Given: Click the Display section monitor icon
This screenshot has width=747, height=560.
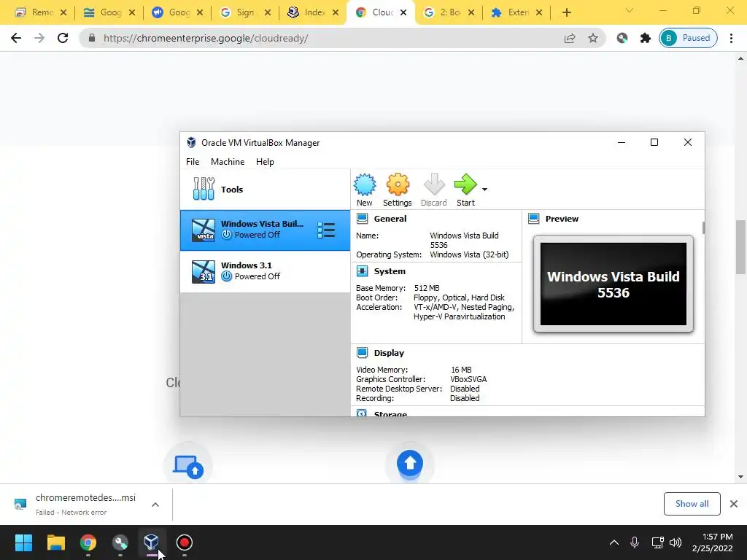Looking at the screenshot, I should click(362, 353).
